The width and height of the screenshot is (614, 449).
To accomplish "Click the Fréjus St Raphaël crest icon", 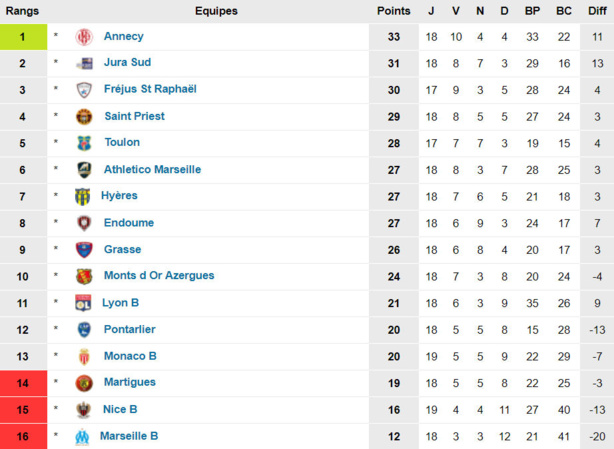I will pyautogui.click(x=84, y=90).
